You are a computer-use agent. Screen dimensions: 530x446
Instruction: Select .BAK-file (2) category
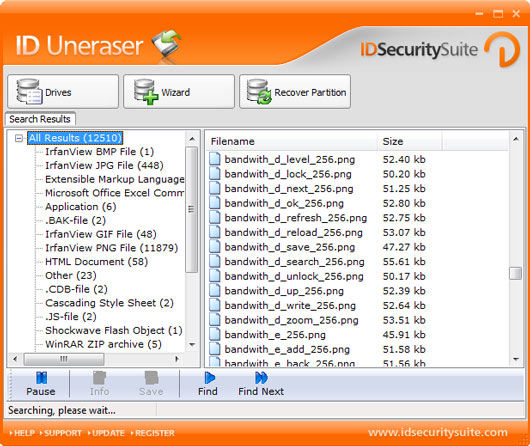click(75, 220)
